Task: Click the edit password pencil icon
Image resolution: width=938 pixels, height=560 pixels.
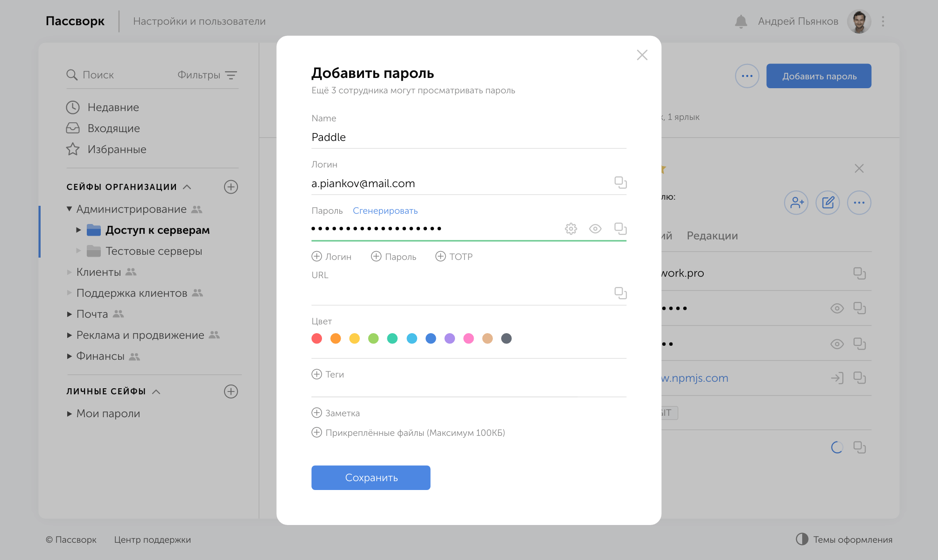Action: pyautogui.click(x=827, y=203)
